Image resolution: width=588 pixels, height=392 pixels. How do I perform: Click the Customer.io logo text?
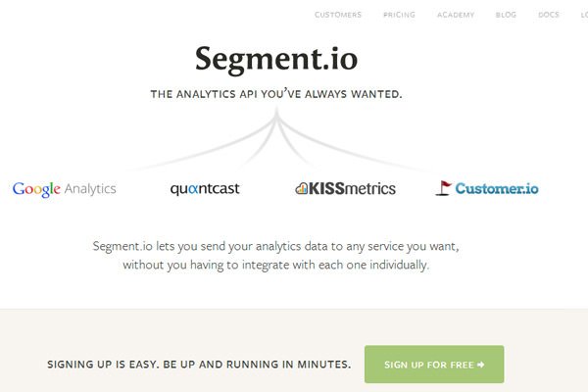click(497, 187)
